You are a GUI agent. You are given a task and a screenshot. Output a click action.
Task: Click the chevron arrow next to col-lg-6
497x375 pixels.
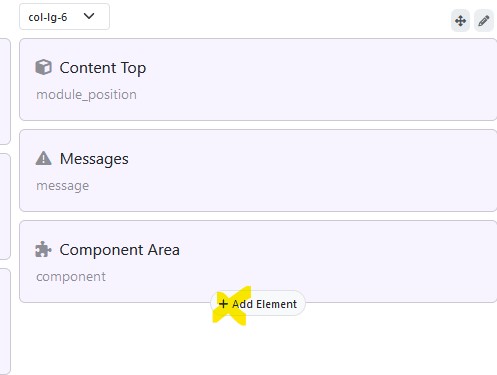(89, 16)
